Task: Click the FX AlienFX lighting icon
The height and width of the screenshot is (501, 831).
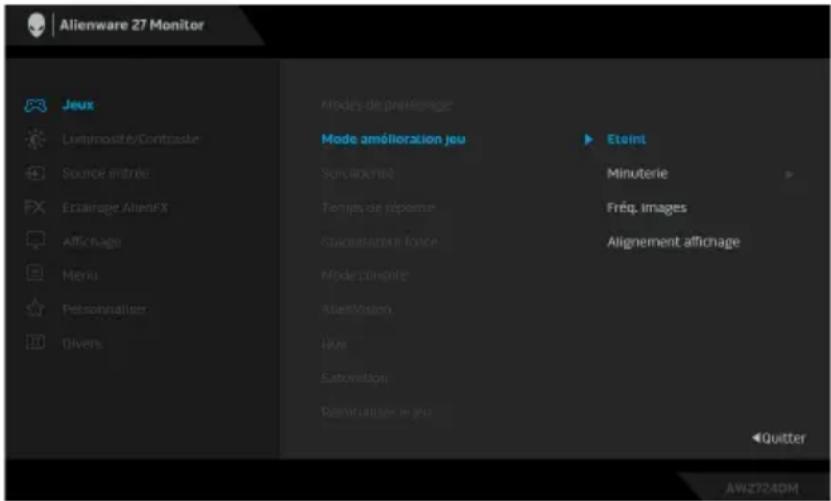Action: click(35, 207)
